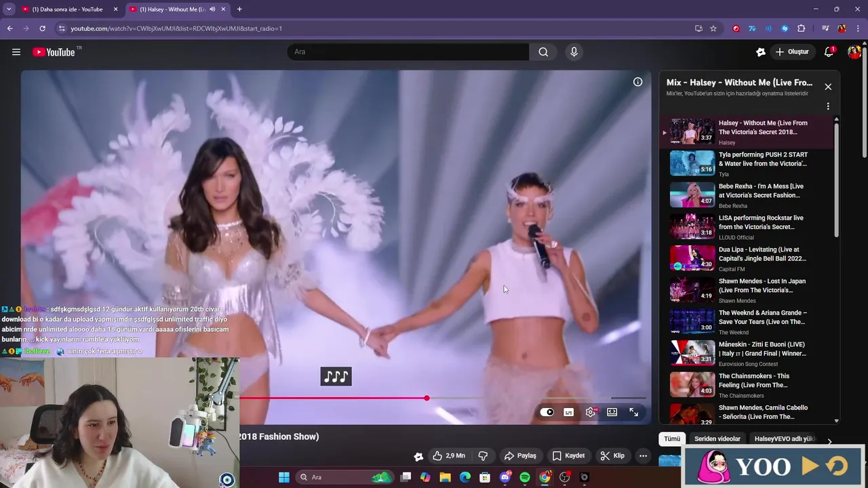Screen dimensions: 868x488
Task: Play Shawn Mendes Lost In Japan video
Action: [x=746, y=290]
